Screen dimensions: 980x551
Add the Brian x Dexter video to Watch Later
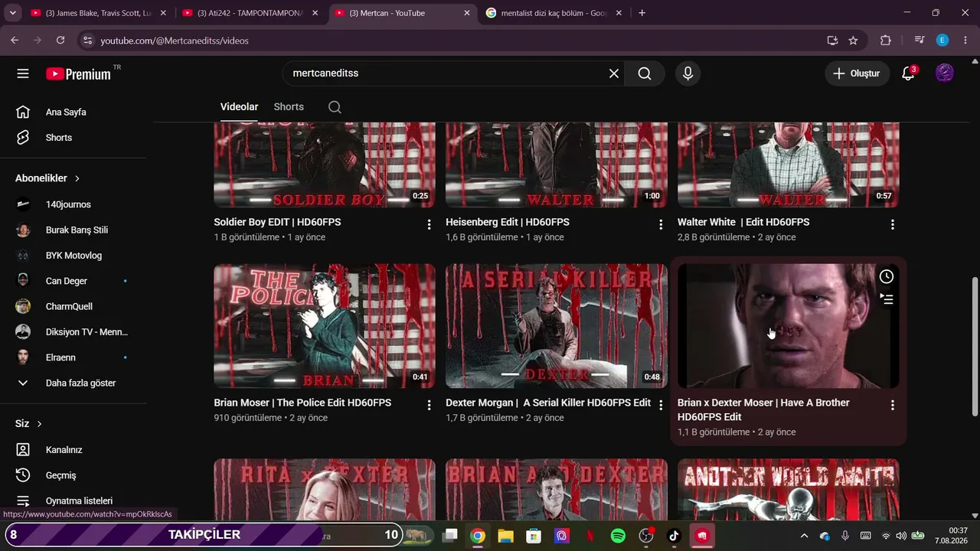pos(886,276)
